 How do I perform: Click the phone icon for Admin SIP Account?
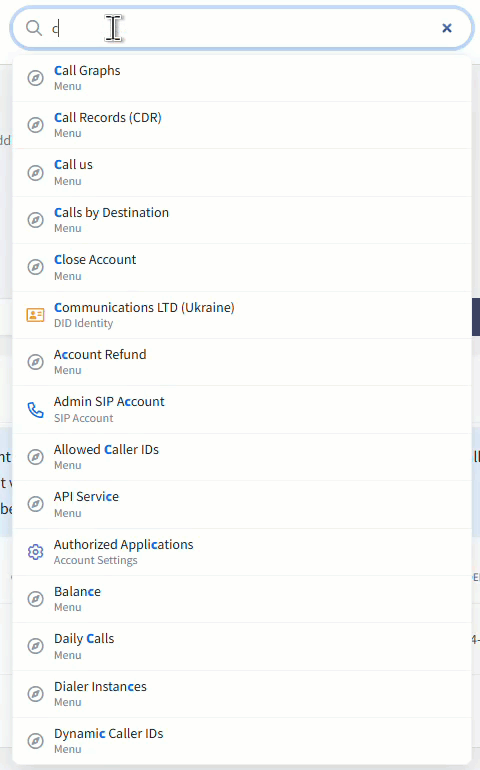[35, 410]
